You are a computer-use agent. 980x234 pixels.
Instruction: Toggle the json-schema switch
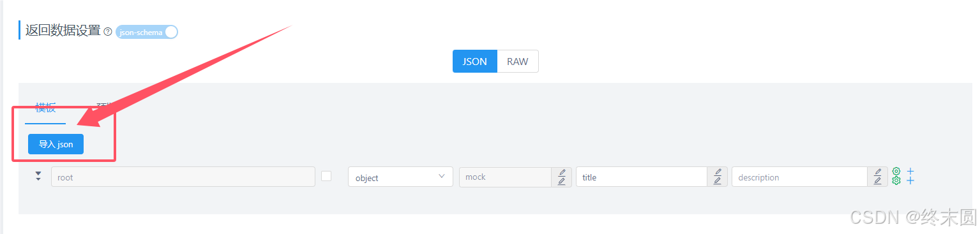[x=147, y=32]
